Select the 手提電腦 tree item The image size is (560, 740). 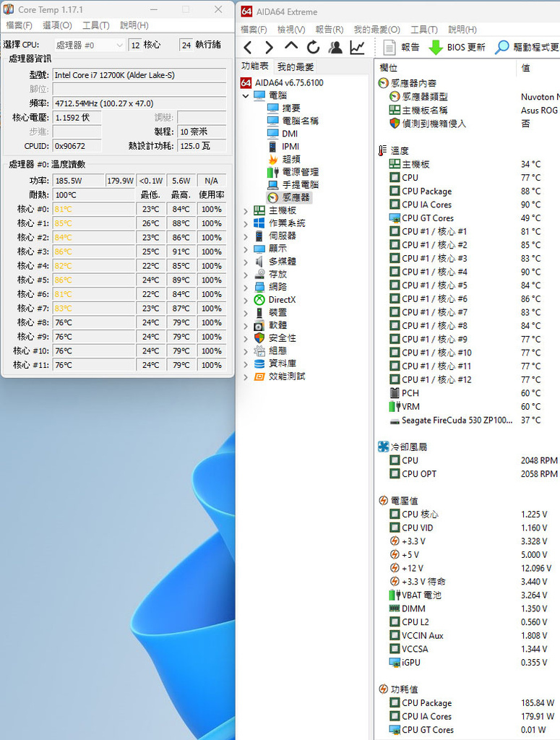point(293,184)
